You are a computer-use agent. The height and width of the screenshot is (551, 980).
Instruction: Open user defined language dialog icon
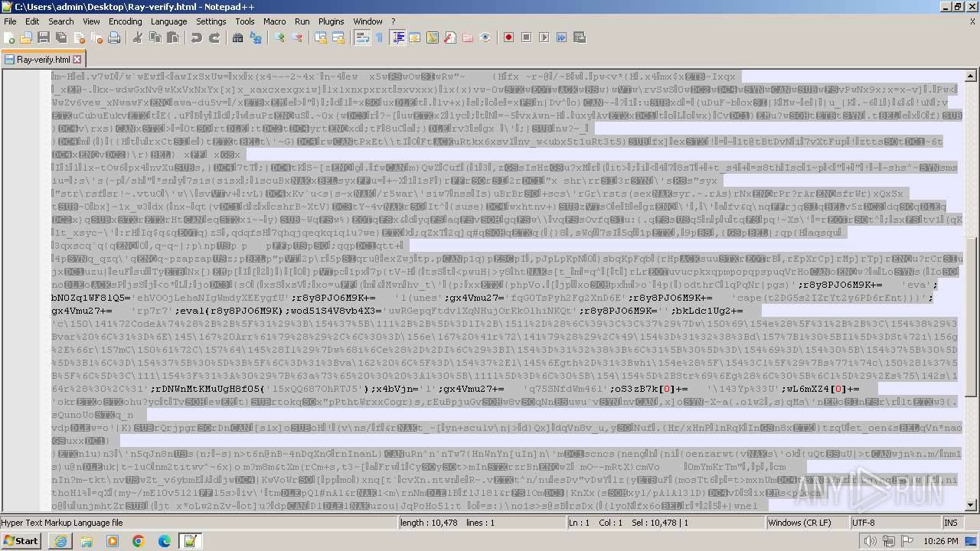[x=415, y=37]
